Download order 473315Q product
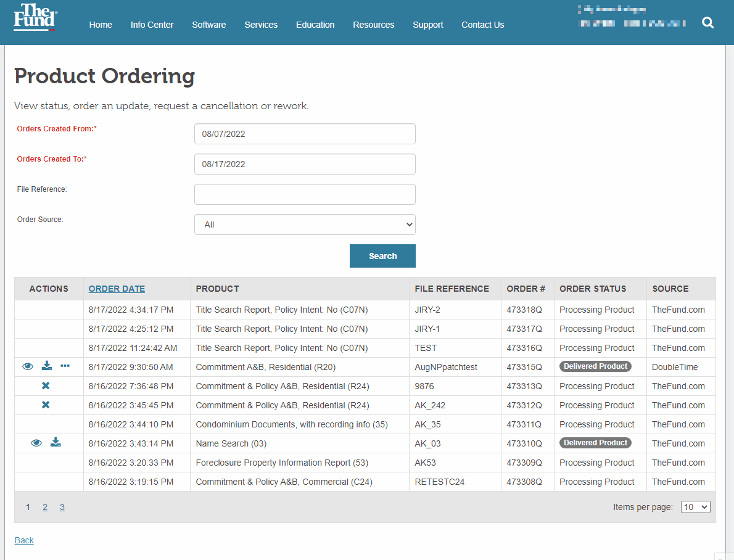This screenshot has height=560, width=734. 47,366
